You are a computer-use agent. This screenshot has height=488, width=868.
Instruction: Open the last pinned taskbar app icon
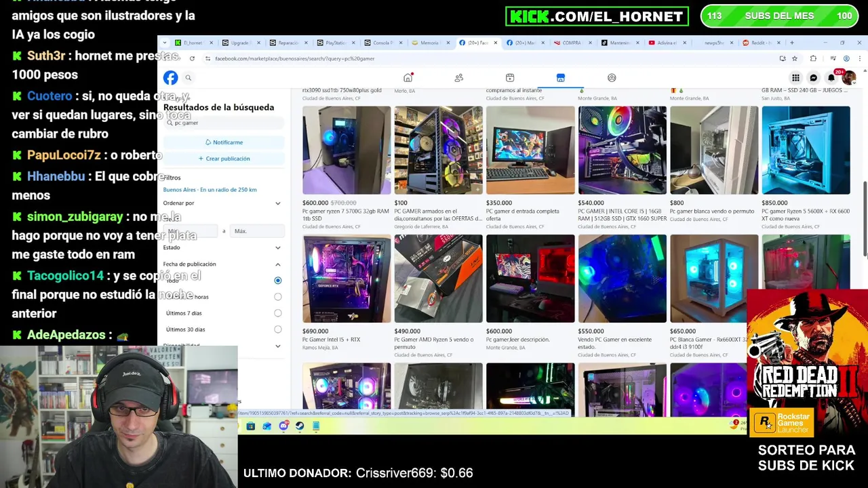pos(316,426)
